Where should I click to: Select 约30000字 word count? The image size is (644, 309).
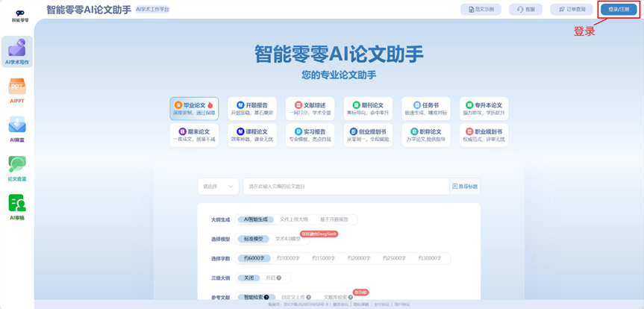pyautogui.click(x=430, y=258)
